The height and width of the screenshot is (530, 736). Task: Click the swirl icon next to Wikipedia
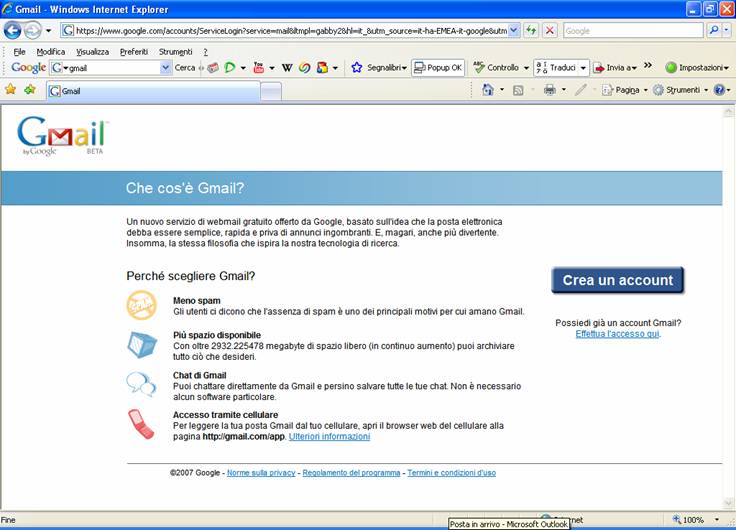(305, 68)
